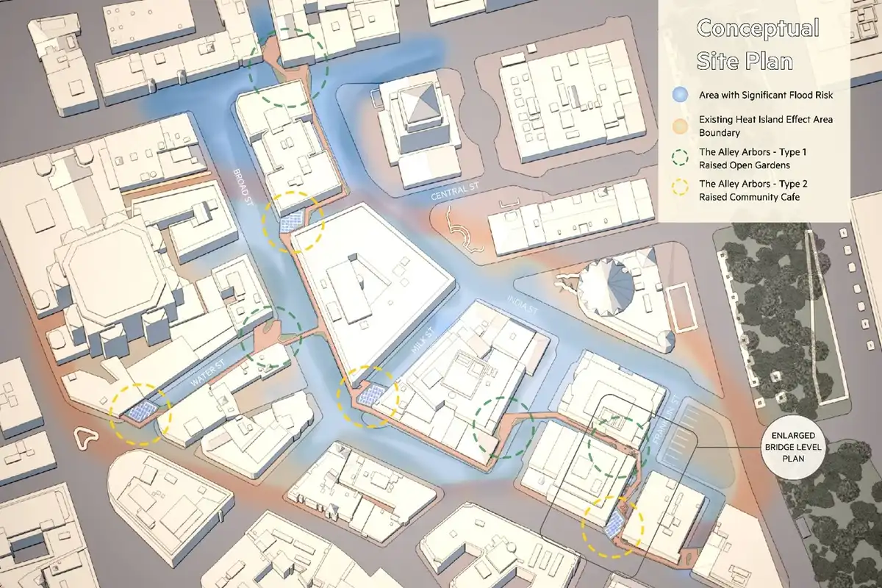Click "Area with Significant Flood Risk" legend text
Screen dimensions: 882x588
[764, 93]
